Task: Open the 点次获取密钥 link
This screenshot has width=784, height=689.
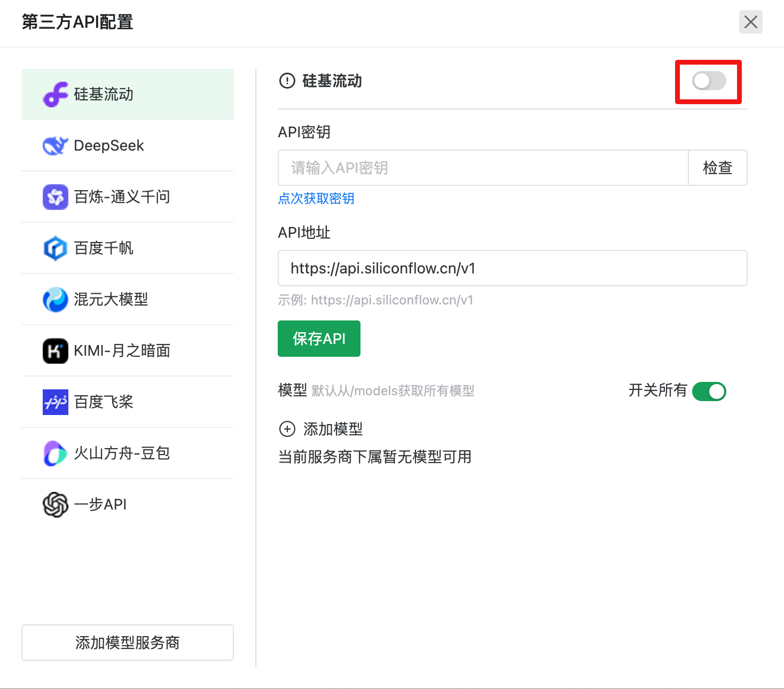Action: (x=316, y=199)
